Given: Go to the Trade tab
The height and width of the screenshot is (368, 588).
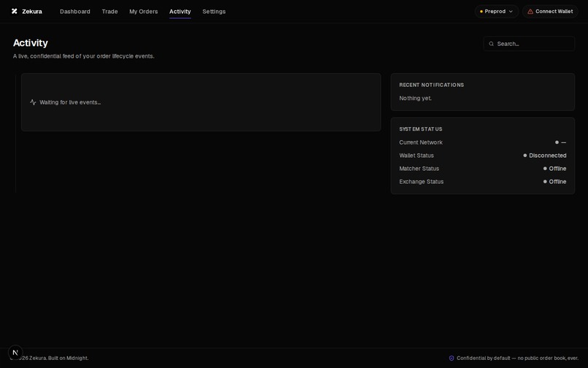Looking at the screenshot, I should pyautogui.click(x=110, y=12).
